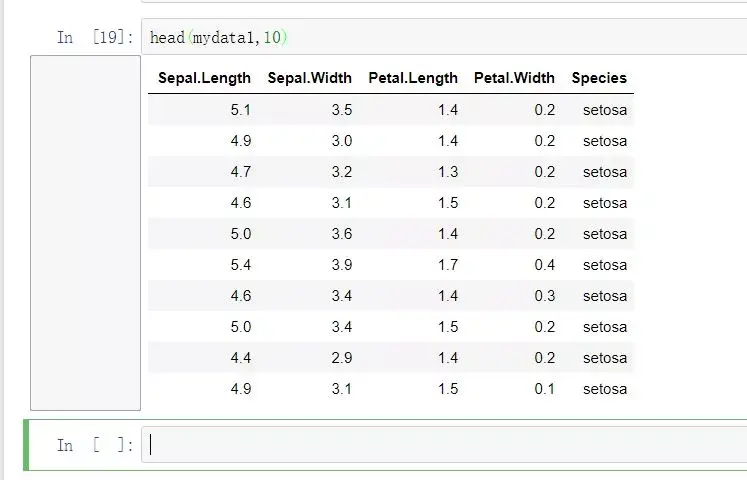Screen dimensions: 747x480
Task: Click the 1.3 value in Petal.Length
Action: [447, 172]
